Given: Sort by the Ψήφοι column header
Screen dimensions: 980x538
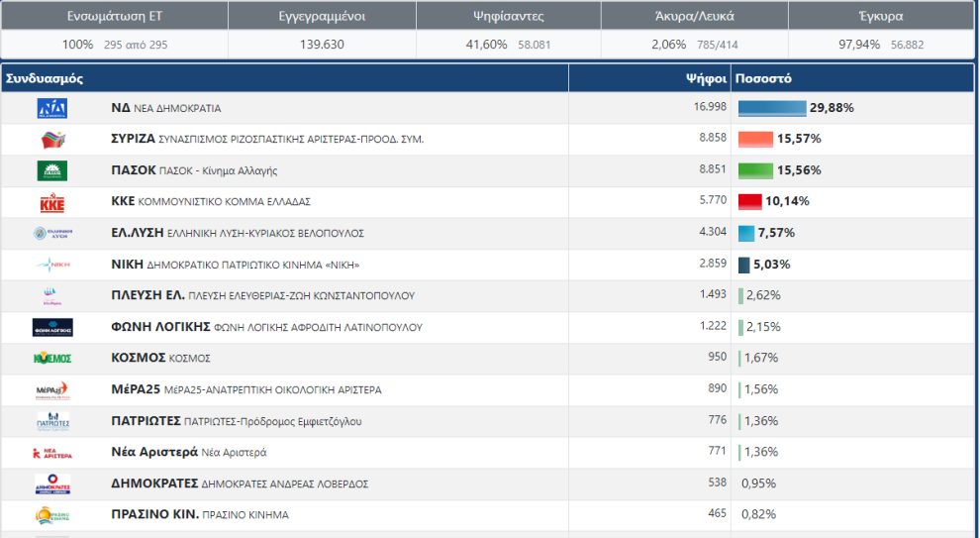Looking at the screenshot, I should pos(707,78).
